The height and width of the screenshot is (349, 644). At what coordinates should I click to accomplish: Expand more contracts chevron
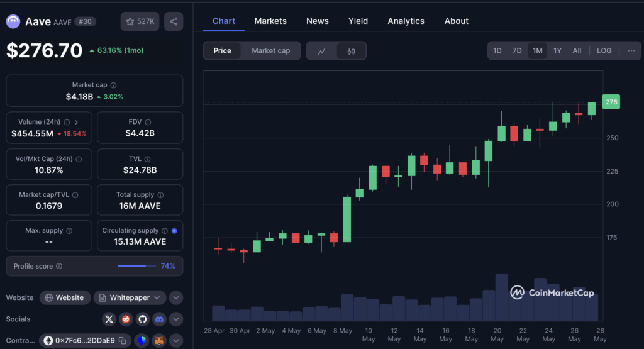click(176, 340)
